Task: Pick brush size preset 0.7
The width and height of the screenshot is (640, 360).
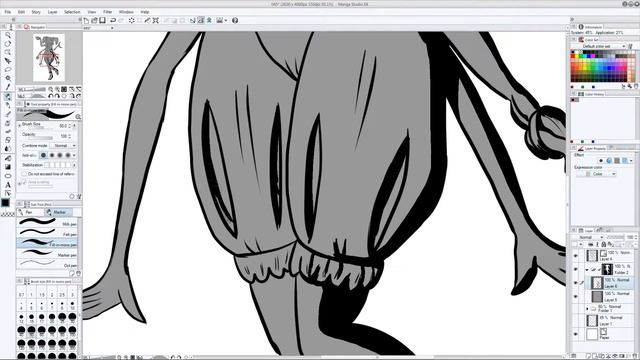Action: click(x=21, y=293)
